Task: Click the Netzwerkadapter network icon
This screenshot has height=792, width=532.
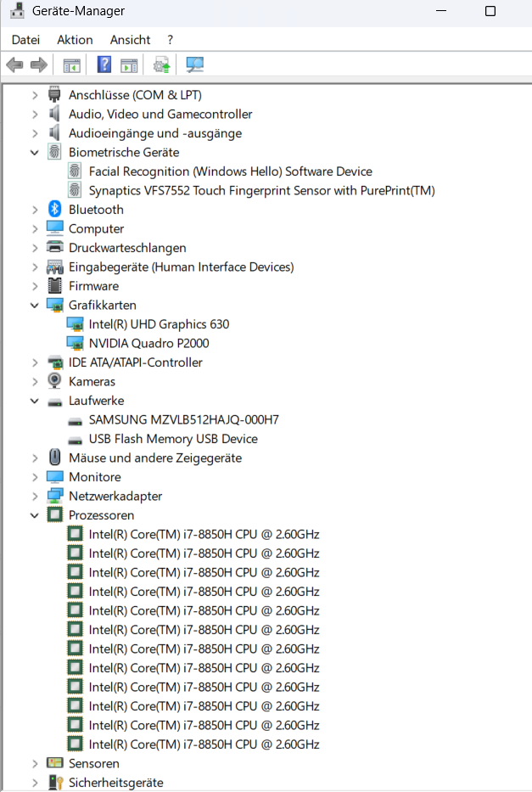Action: click(x=54, y=496)
